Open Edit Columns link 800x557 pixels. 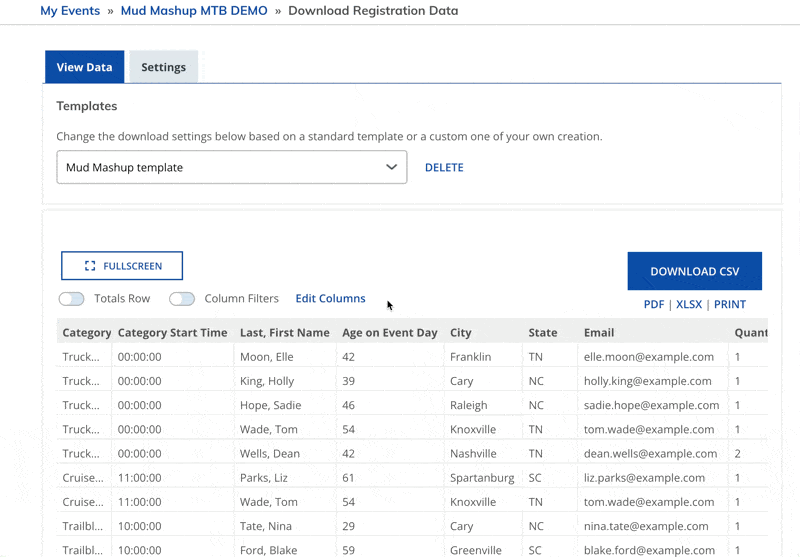pos(330,298)
